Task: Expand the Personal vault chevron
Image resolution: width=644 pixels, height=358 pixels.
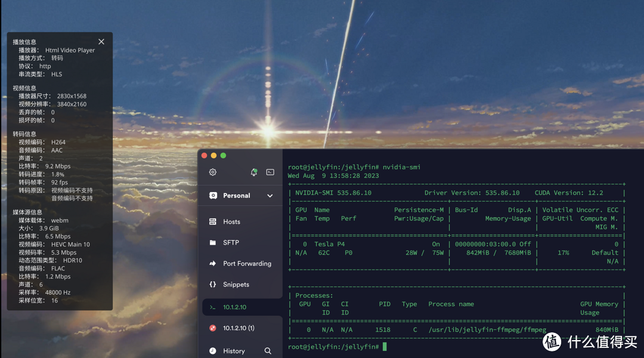Action: coord(270,196)
